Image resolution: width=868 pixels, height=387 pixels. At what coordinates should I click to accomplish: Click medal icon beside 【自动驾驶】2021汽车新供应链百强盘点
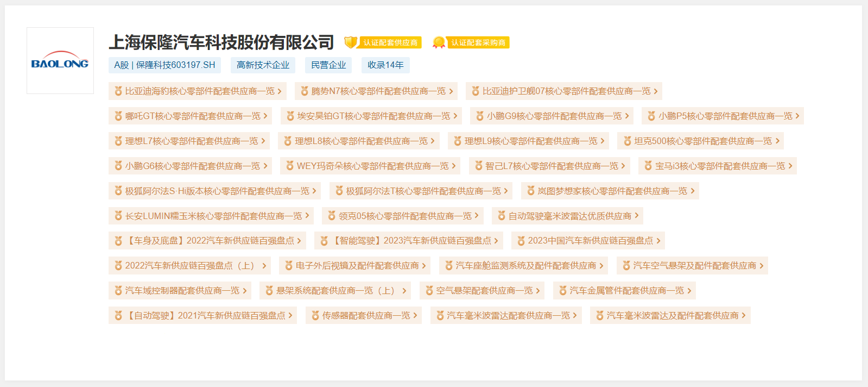[118, 315]
